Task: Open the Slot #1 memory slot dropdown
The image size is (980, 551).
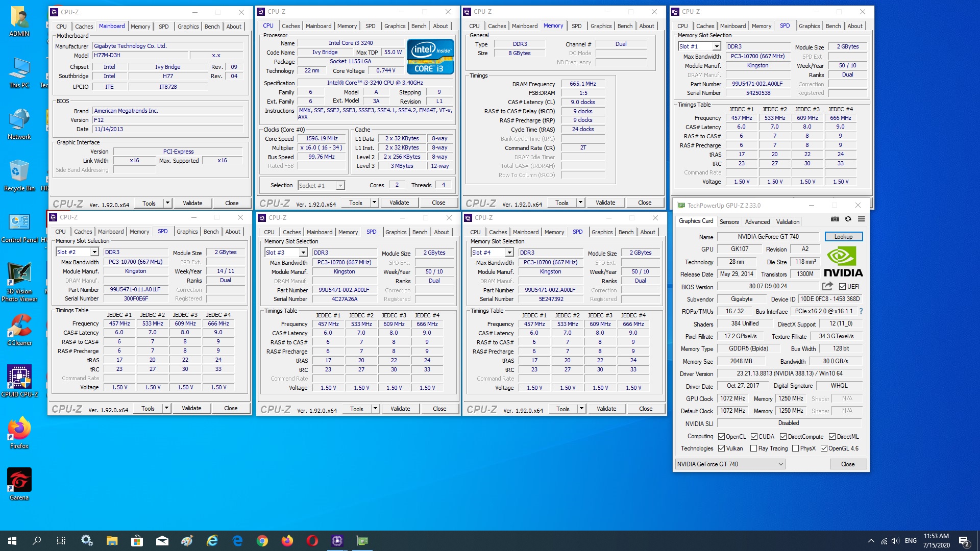Action: pyautogui.click(x=717, y=46)
